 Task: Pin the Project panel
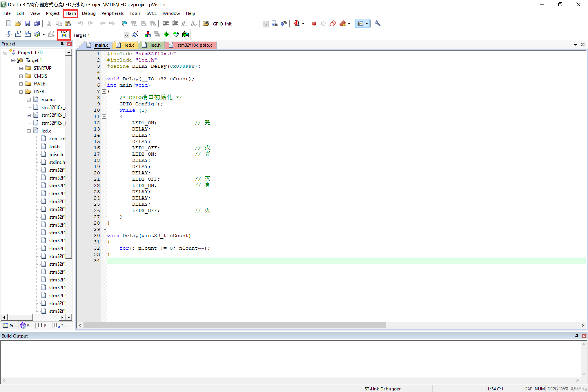(x=62, y=44)
